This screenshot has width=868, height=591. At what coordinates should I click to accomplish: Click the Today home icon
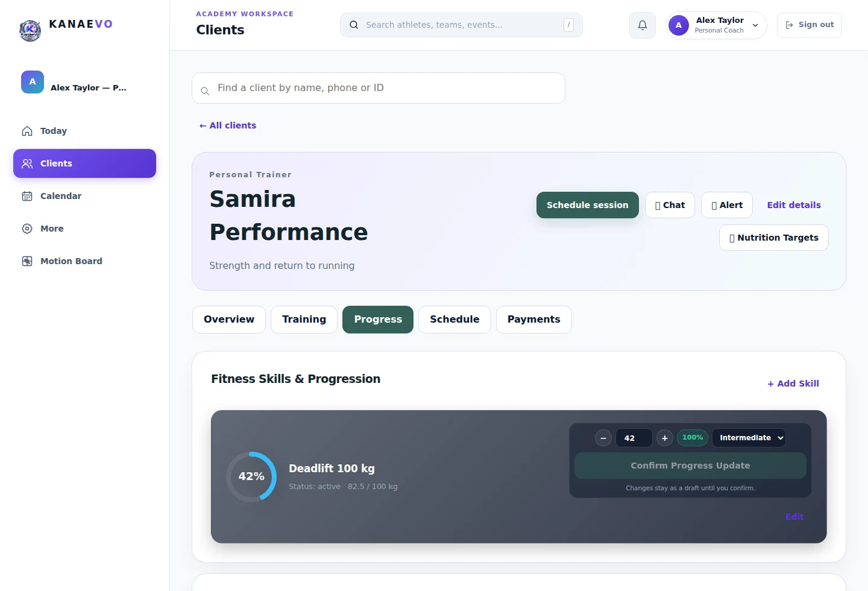[27, 131]
